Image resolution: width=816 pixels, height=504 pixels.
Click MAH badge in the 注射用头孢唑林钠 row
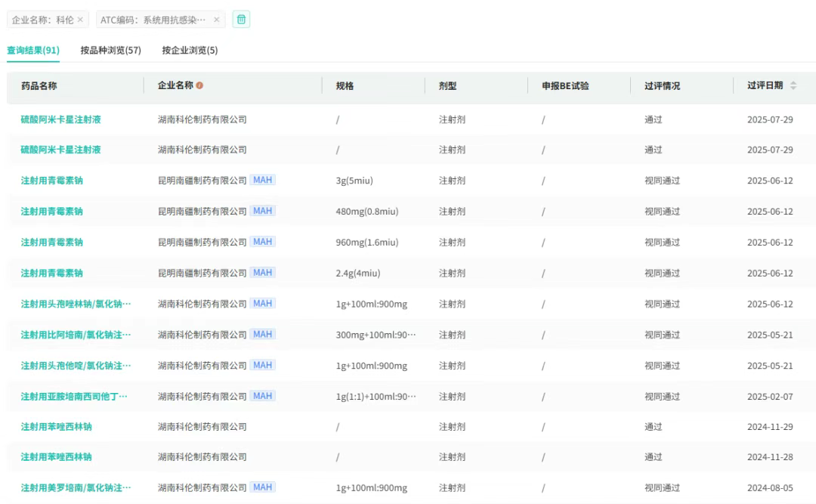(x=263, y=304)
